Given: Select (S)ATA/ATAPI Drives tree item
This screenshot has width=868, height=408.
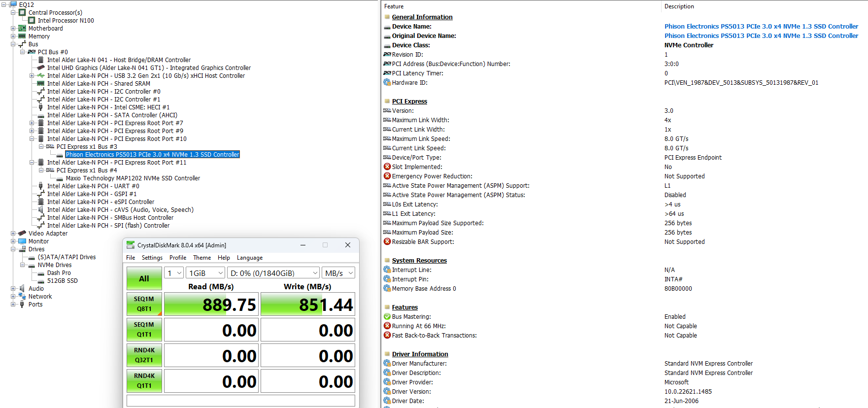Looking at the screenshot, I should click(x=67, y=257).
